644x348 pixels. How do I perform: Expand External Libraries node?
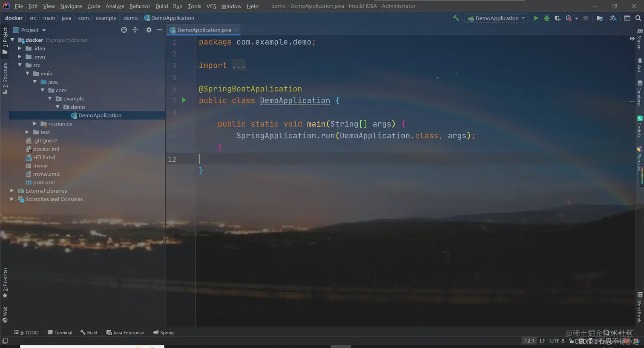(x=12, y=191)
